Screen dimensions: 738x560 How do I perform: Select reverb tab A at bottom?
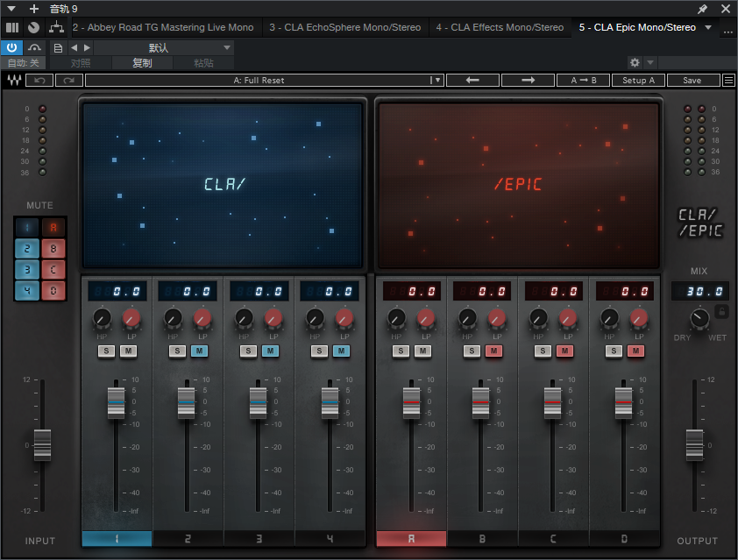[x=411, y=538]
